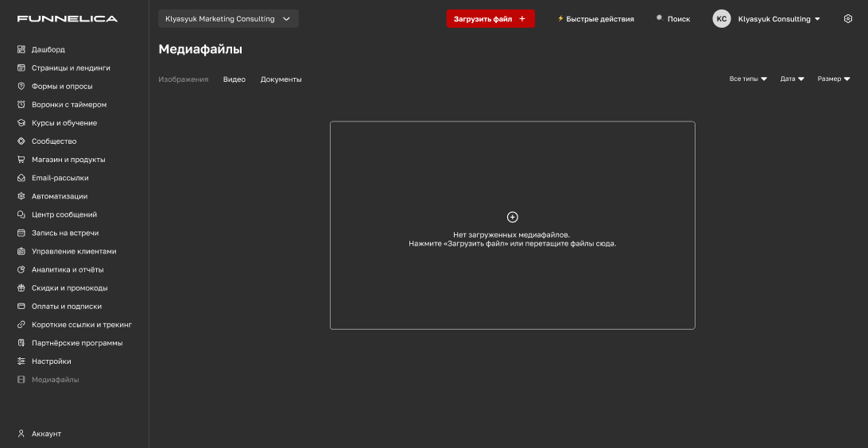Go to Страницы и лендинги

[71, 68]
